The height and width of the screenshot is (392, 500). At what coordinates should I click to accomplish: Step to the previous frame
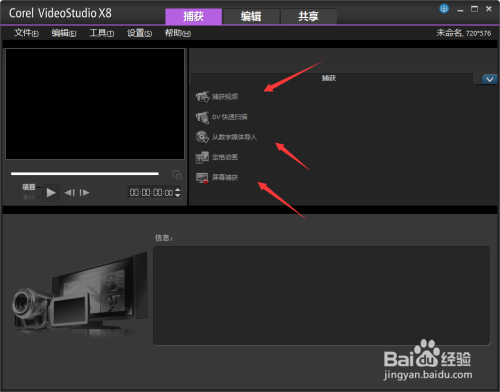click(x=70, y=193)
